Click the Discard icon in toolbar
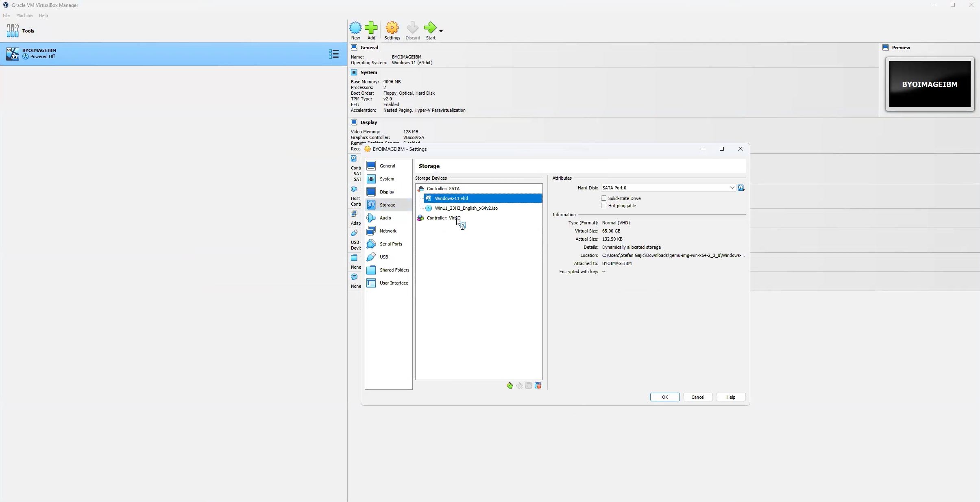Viewport: 980px width, 502px height. (x=412, y=28)
